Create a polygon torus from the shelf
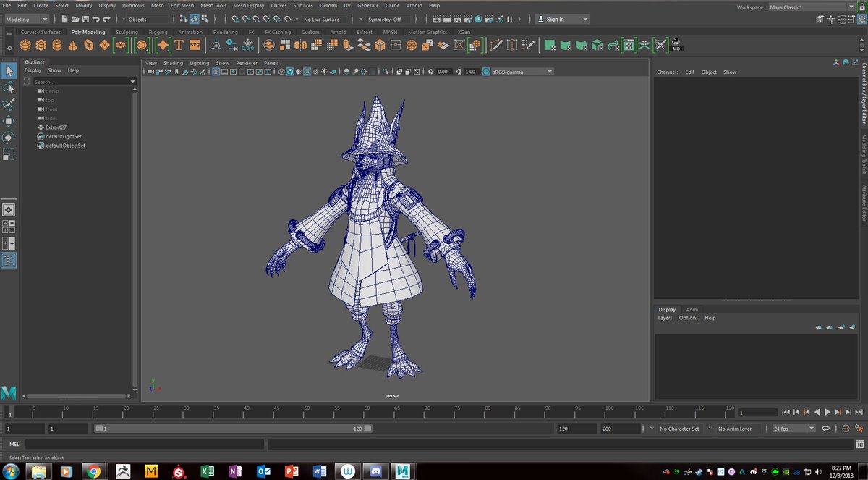The width and height of the screenshot is (868, 480). [88, 45]
